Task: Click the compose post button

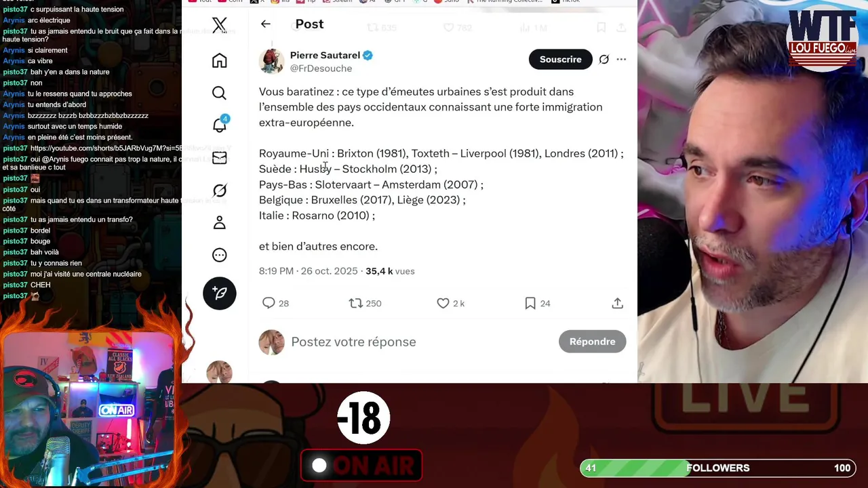Action: click(220, 293)
